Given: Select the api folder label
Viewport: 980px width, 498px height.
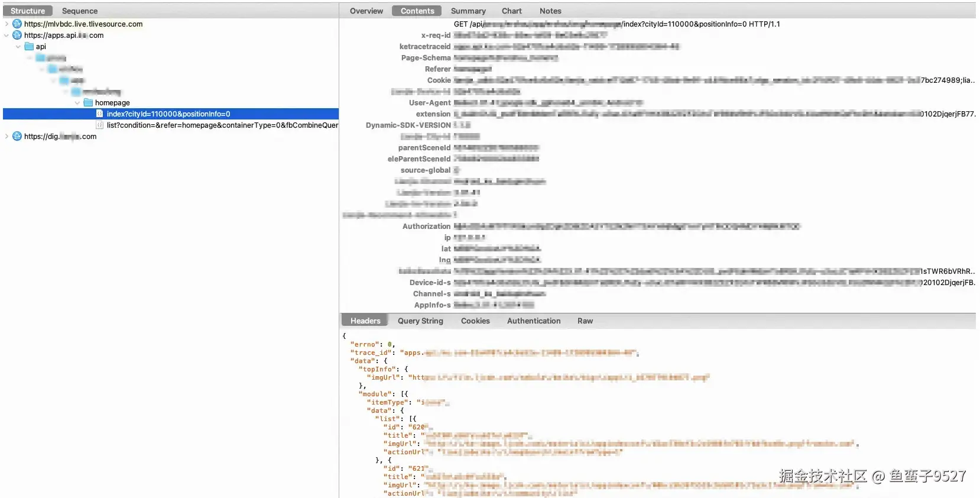Looking at the screenshot, I should click(x=41, y=47).
